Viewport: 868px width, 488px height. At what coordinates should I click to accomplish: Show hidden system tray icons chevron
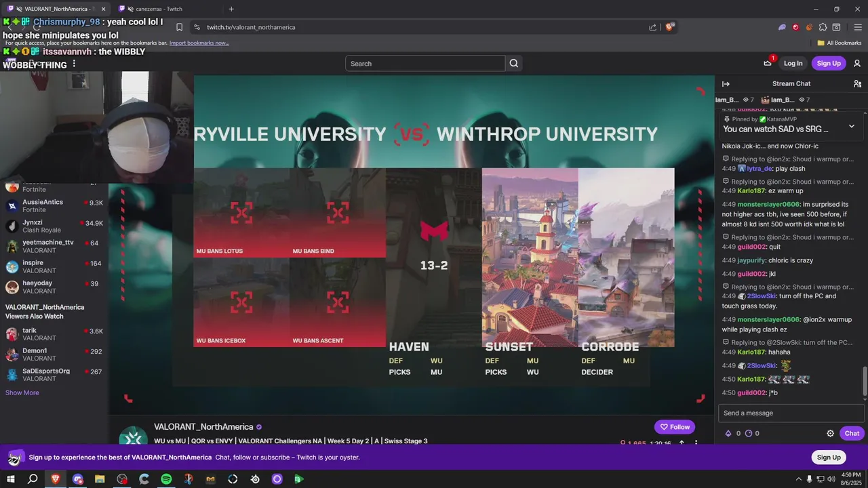[798, 479]
